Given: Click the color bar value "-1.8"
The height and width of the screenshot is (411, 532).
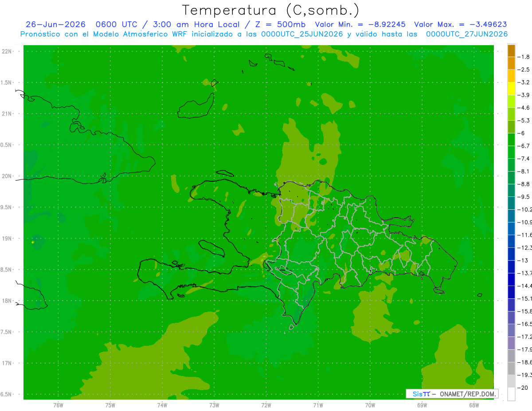Looking at the screenshot, I should coord(524,57).
